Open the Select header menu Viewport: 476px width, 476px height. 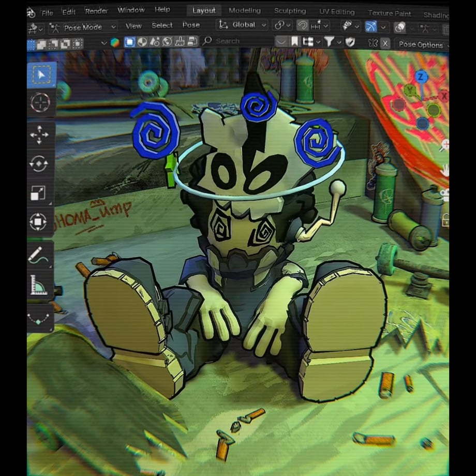[x=162, y=25]
